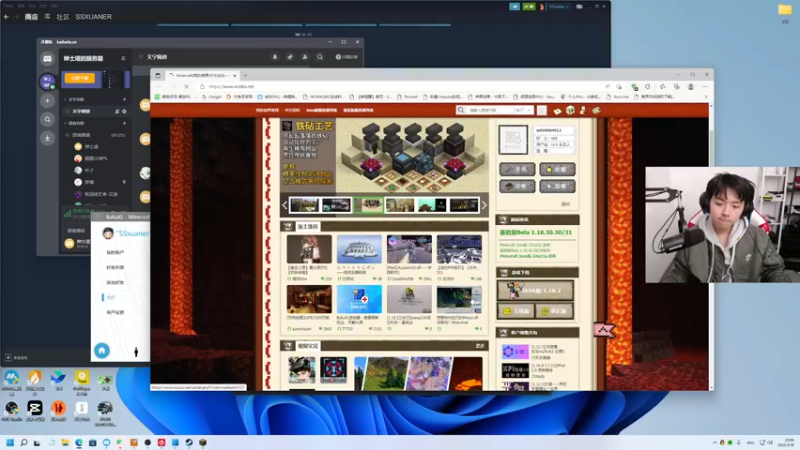Open the Minecraft block icon on taskbar
The height and width of the screenshot is (450, 800).
point(203,442)
